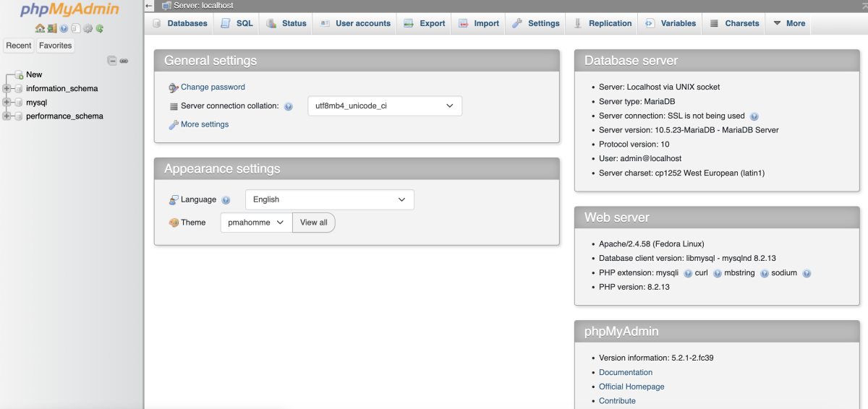Open the Theme dropdown showing pmahomme
Viewport: 868px width, 409px height.
click(x=256, y=223)
